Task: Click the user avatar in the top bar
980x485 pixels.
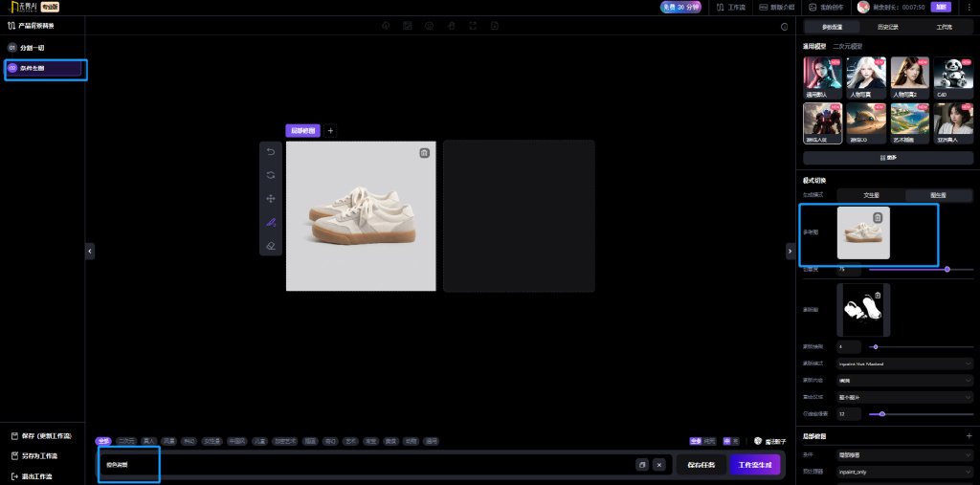Action: tap(863, 8)
